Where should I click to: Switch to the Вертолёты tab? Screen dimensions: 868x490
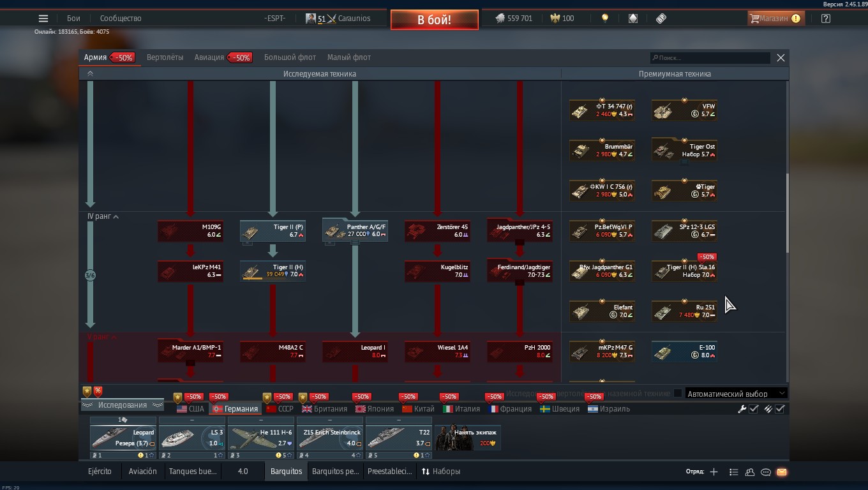pyautogui.click(x=165, y=57)
